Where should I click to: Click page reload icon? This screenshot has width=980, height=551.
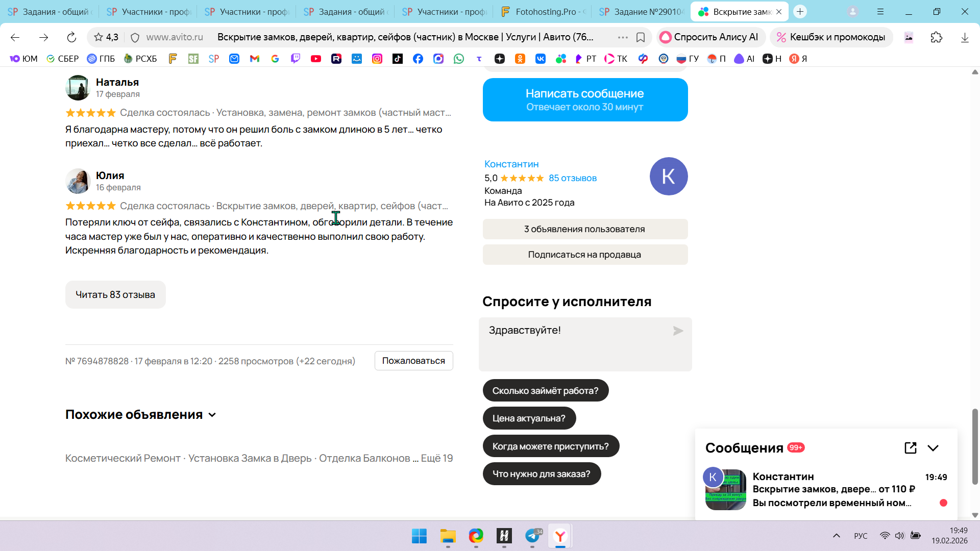pyautogui.click(x=71, y=37)
